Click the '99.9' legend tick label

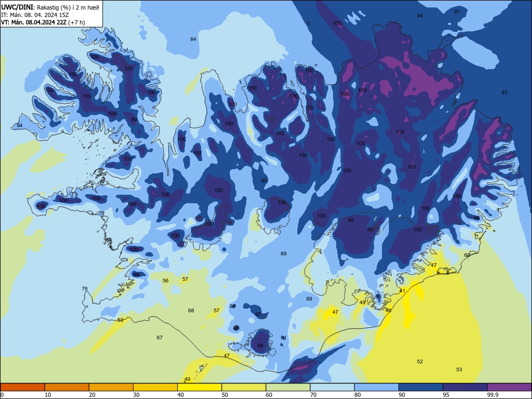[x=492, y=395]
